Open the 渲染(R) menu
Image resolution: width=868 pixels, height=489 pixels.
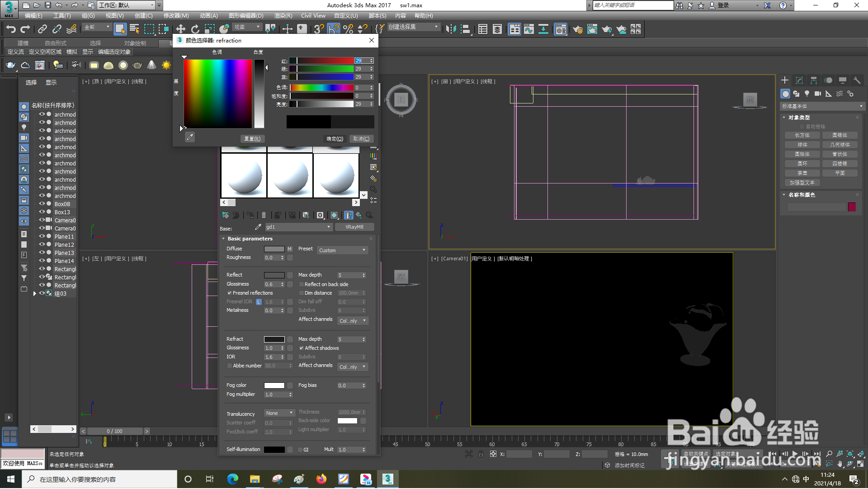(x=283, y=16)
